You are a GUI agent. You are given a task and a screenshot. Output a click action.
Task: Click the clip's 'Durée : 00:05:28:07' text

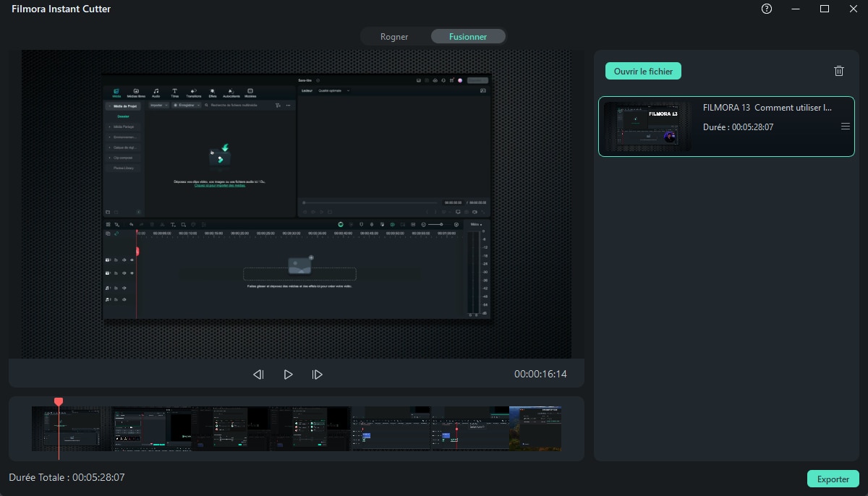point(738,127)
